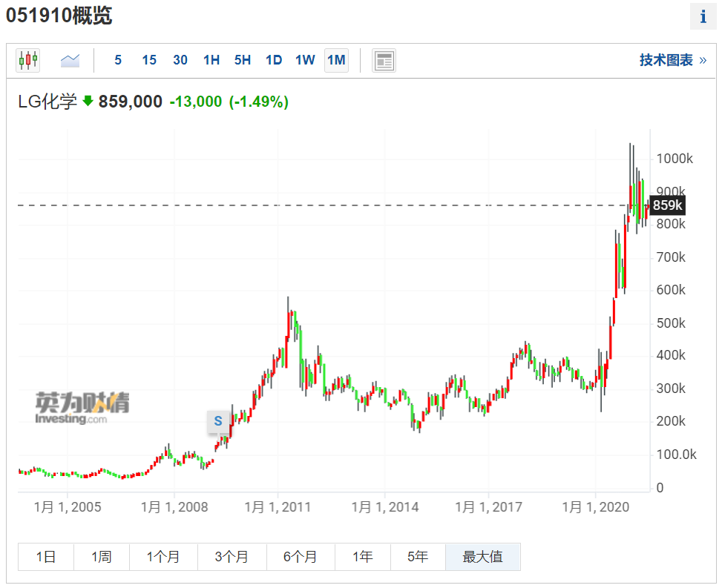Viewport: 722px width, 588px height.
Task: Click the LG化学 stock name
Action: tap(47, 102)
